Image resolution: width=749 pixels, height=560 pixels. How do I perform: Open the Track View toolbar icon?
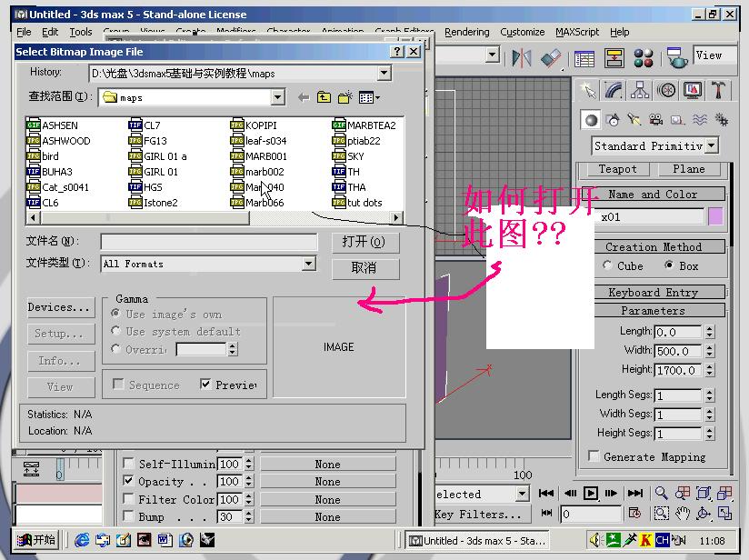point(584,58)
